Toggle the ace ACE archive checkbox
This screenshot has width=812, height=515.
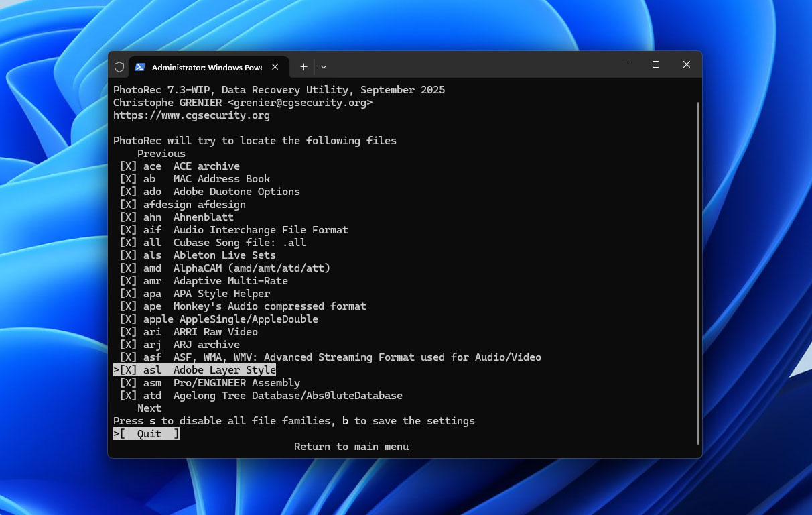tap(128, 166)
